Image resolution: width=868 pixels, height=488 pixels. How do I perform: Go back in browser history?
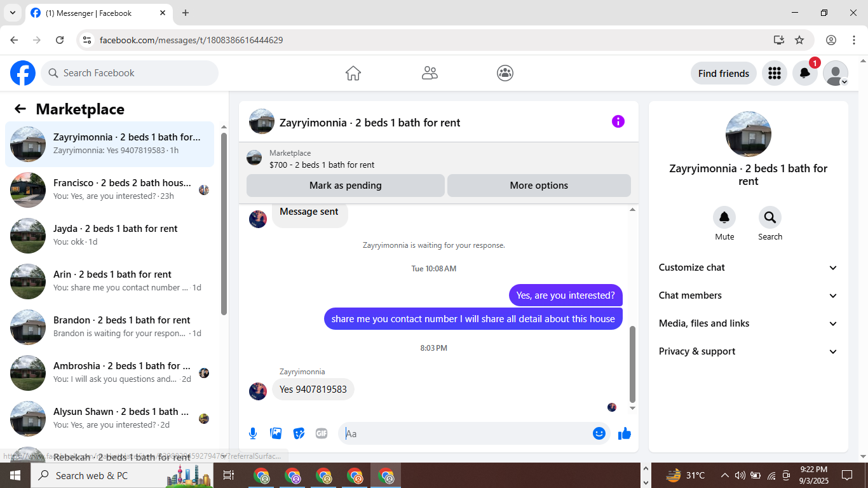[14, 40]
